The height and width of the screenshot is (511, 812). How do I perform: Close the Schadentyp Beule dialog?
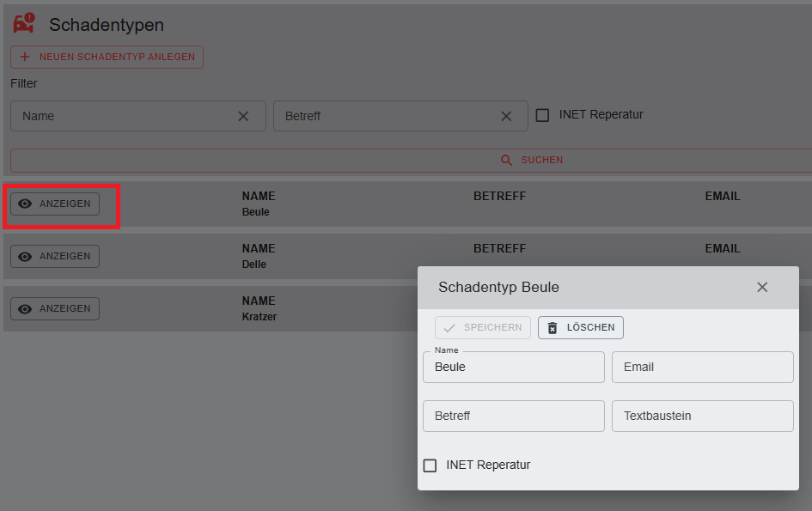(762, 287)
